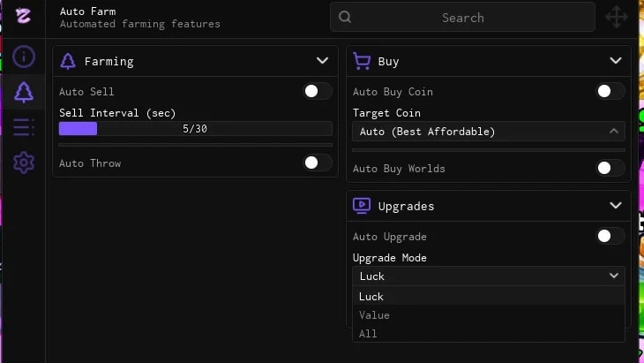Open the Target Coin dropdown
This screenshot has width=644, height=363.
tap(489, 132)
